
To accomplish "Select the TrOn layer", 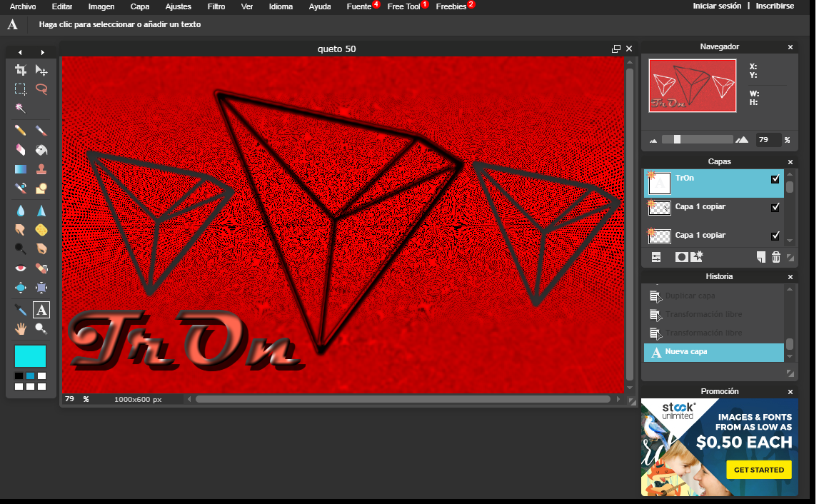I will click(x=713, y=183).
